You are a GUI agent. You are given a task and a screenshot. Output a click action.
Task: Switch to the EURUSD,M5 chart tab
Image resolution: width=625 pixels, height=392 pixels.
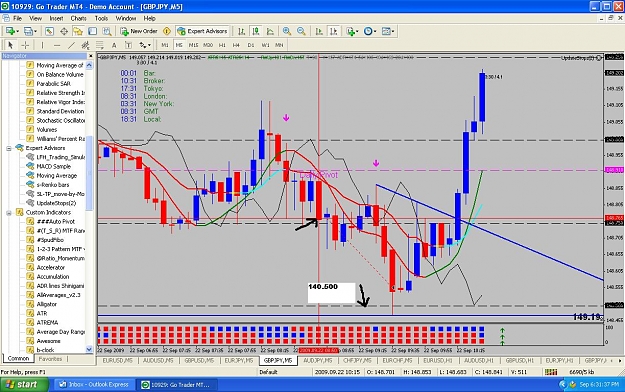[x=118, y=360]
